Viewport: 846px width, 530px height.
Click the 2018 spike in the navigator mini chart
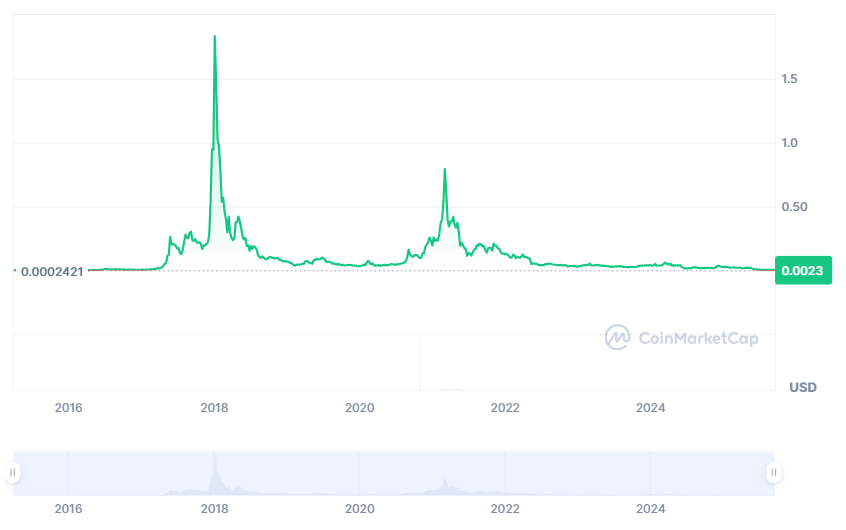pos(214,462)
